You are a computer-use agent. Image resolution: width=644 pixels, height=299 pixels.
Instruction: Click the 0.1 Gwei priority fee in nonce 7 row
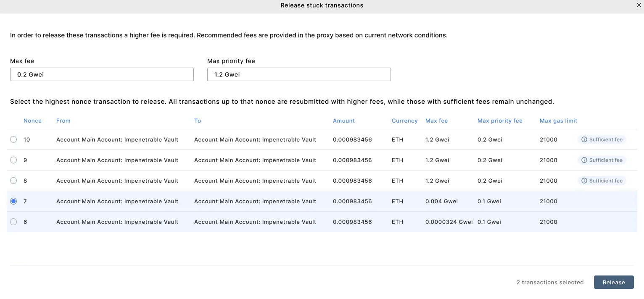point(489,201)
